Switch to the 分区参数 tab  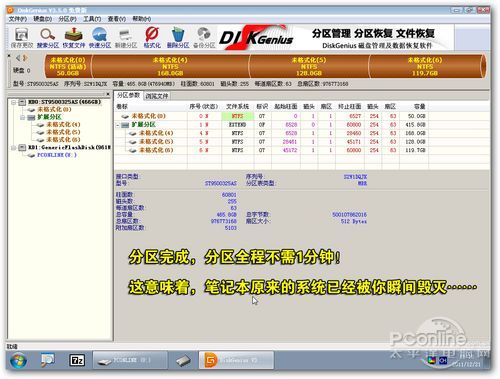click(128, 95)
